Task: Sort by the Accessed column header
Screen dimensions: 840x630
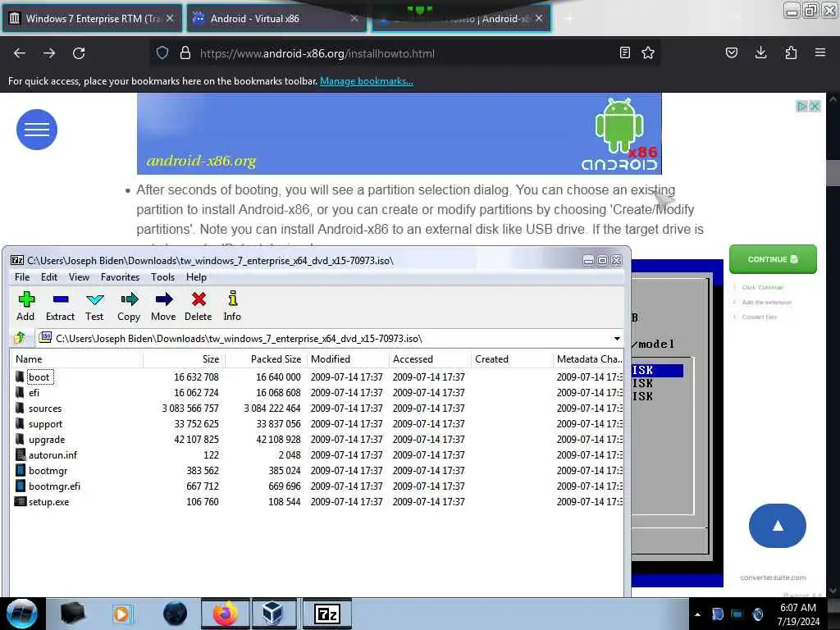Action: point(430,359)
